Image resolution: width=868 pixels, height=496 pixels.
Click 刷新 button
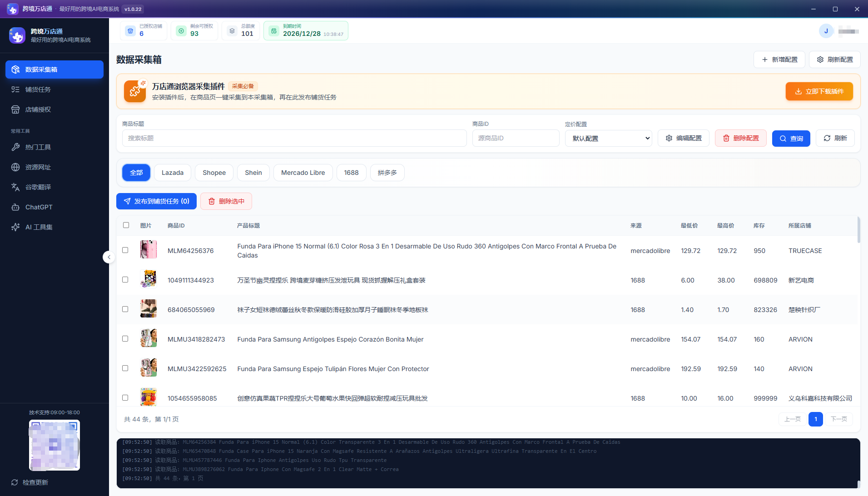[835, 138]
